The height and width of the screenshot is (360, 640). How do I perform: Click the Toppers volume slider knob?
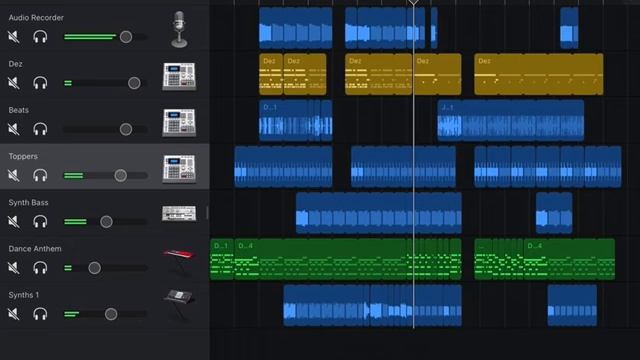pyautogui.click(x=120, y=176)
